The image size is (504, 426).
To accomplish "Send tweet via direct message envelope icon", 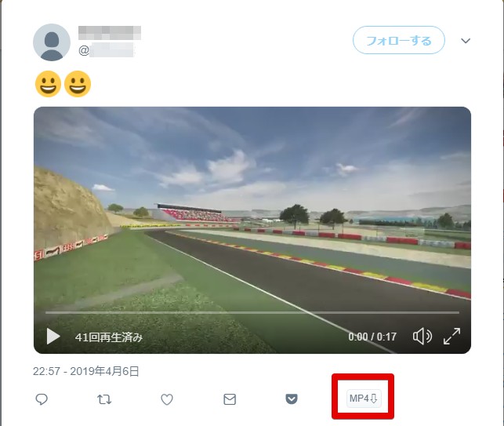I will pos(230,399).
